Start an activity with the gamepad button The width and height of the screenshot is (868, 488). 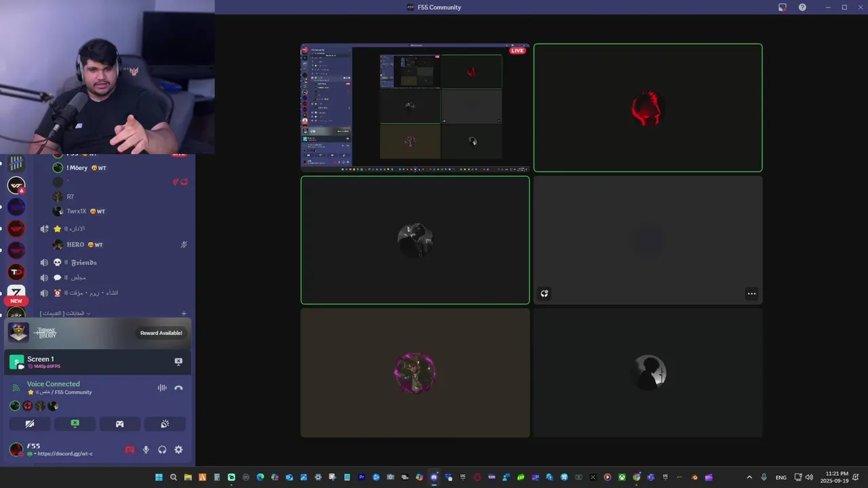coord(119,424)
